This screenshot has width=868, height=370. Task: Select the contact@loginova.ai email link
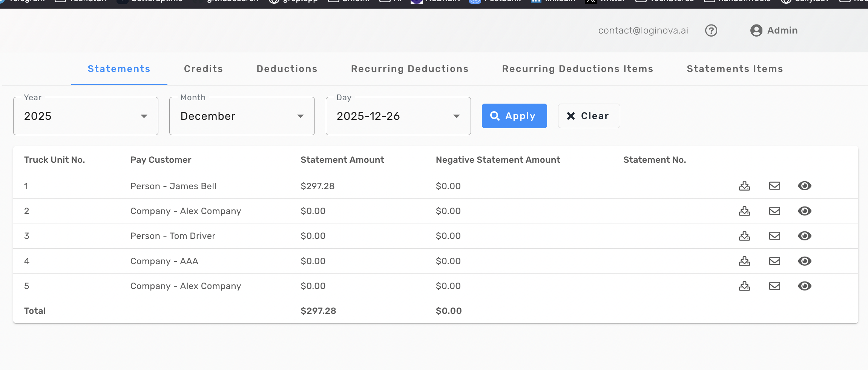point(643,30)
